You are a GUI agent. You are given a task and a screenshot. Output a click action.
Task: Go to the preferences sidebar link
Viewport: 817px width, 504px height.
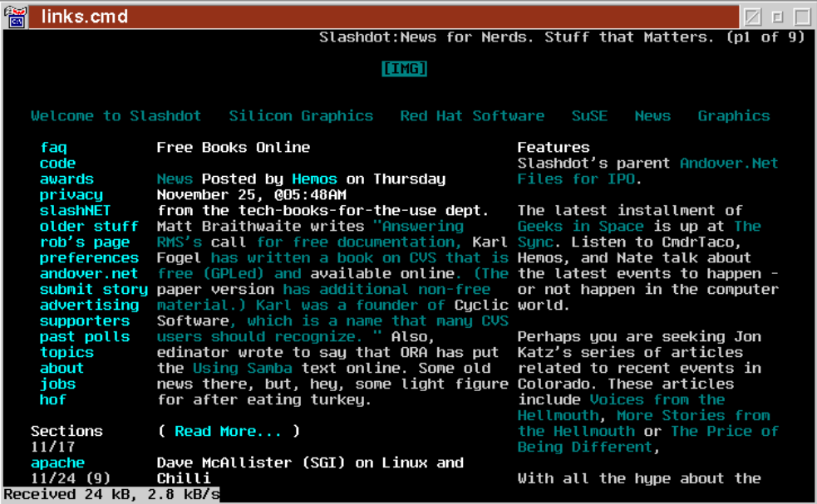click(89, 258)
